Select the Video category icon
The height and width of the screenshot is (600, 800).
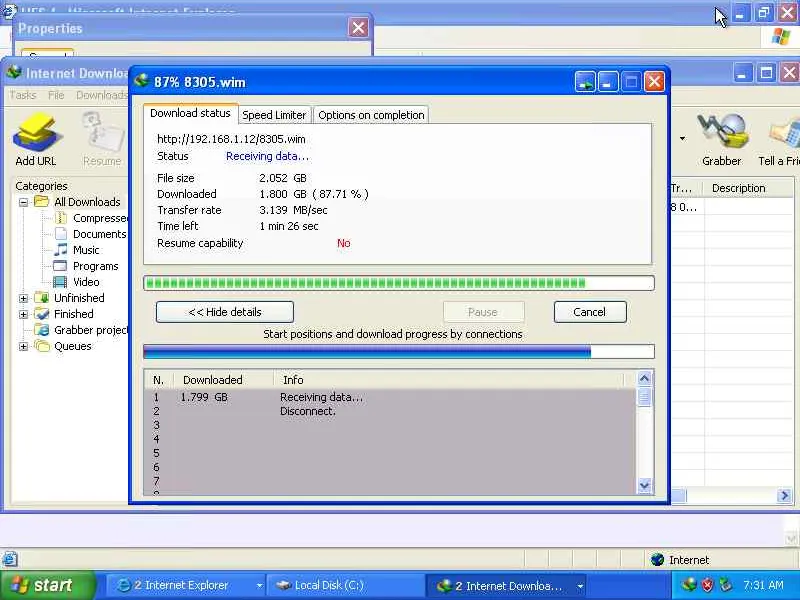coord(60,282)
